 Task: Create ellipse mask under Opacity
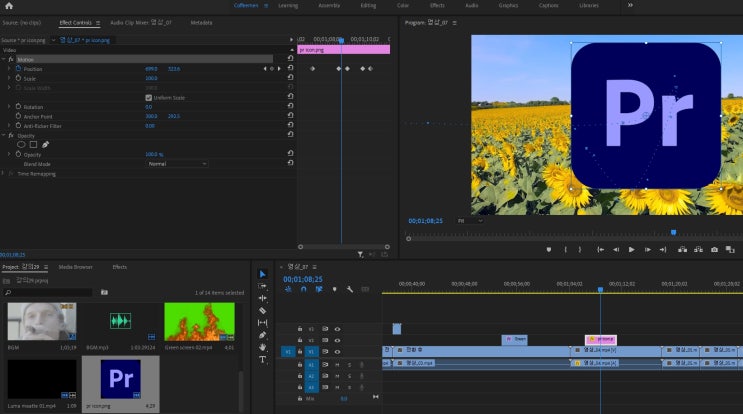tap(21, 144)
